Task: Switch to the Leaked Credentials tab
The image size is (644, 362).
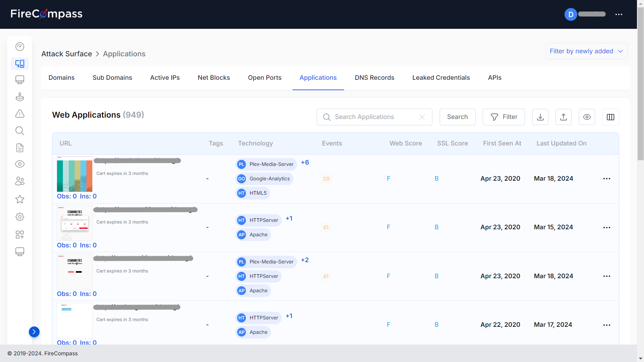Action: coord(441,78)
